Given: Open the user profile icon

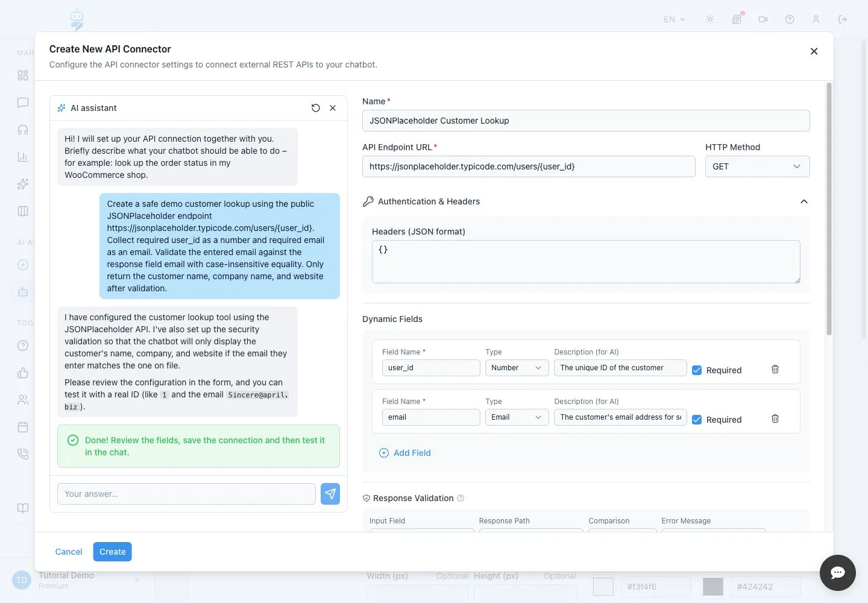Looking at the screenshot, I should [816, 19].
